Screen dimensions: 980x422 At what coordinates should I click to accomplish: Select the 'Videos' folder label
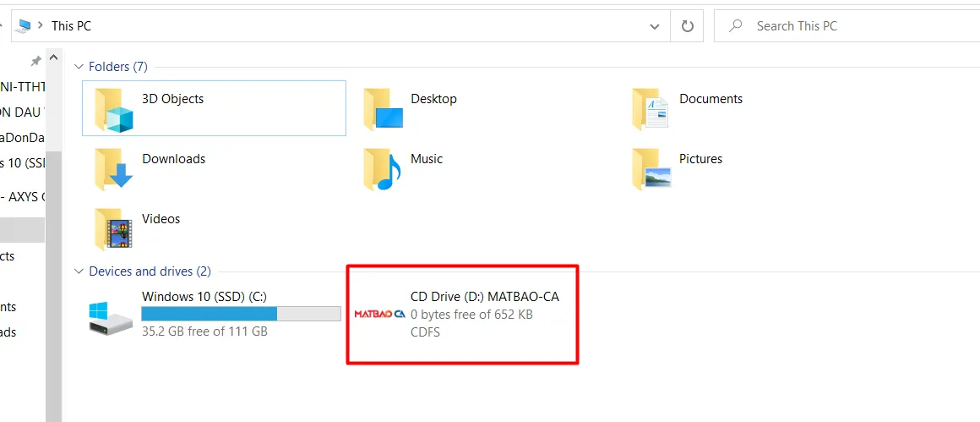161,219
